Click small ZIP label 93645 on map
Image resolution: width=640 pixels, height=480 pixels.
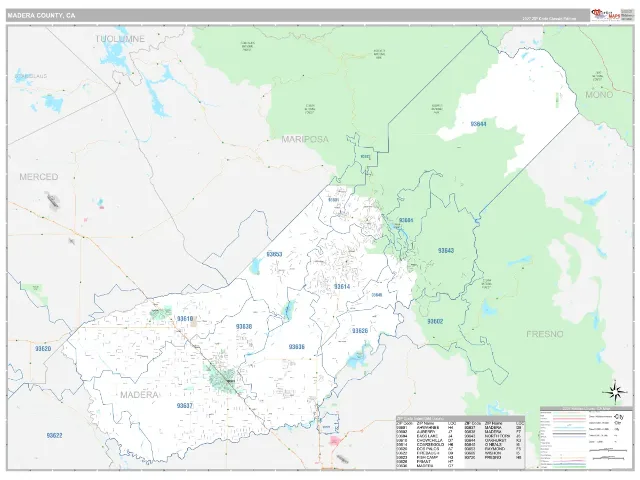click(377, 295)
